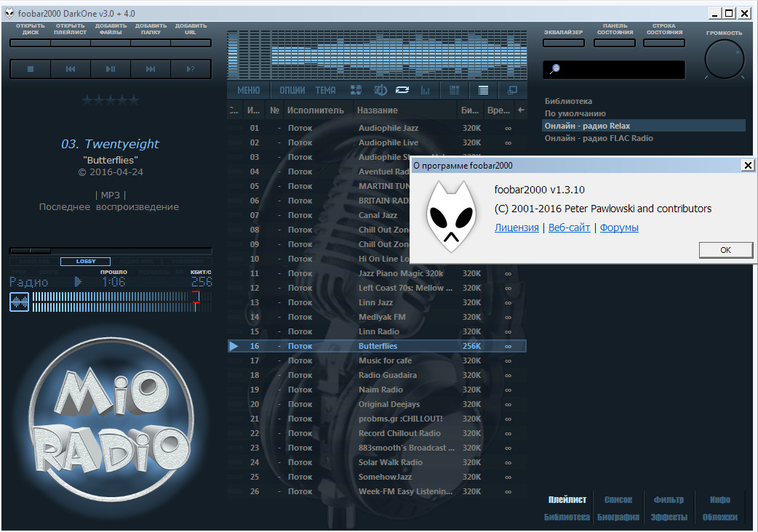Rate the track using the star rating
758x532 pixels.
(x=111, y=100)
